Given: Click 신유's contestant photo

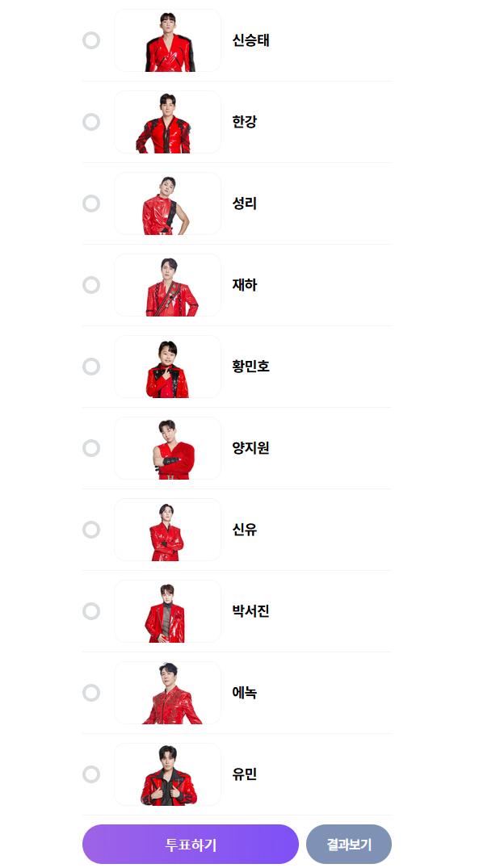Looking at the screenshot, I should tap(167, 530).
